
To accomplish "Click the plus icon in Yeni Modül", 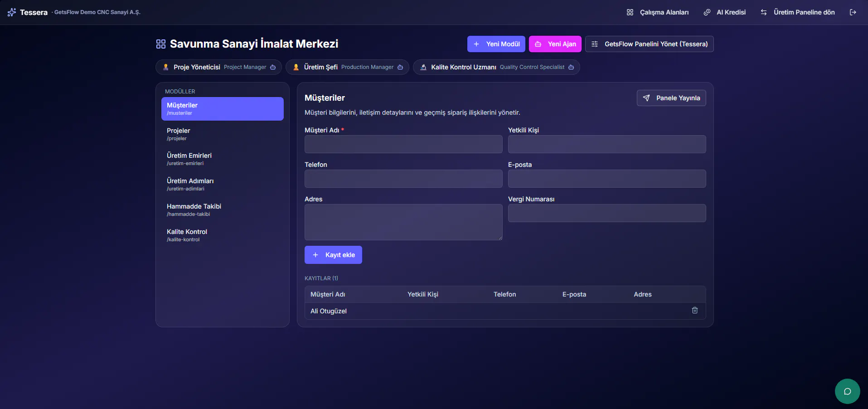I will tap(476, 44).
